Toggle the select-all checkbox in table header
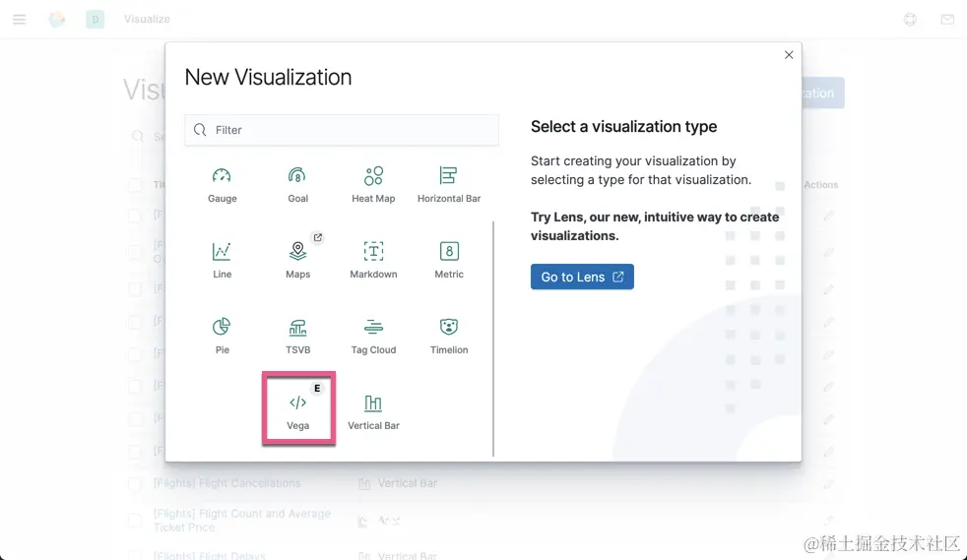 pos(135,185)
